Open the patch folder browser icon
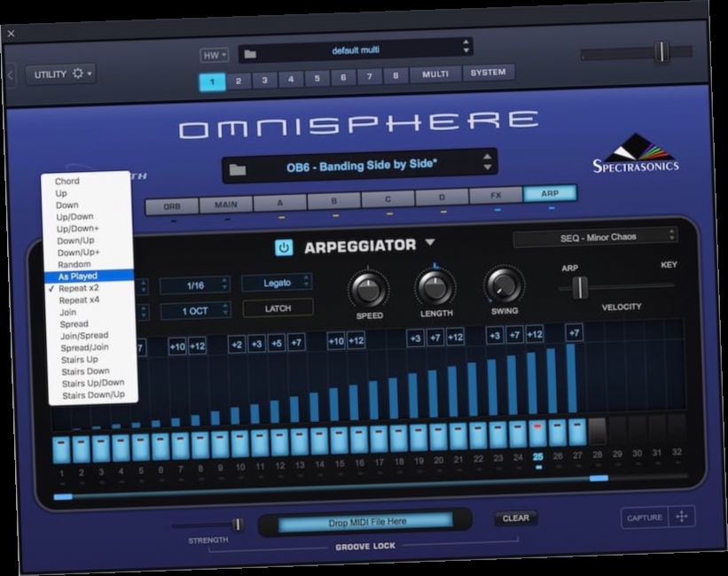728x576 pixels. (238, 170)
